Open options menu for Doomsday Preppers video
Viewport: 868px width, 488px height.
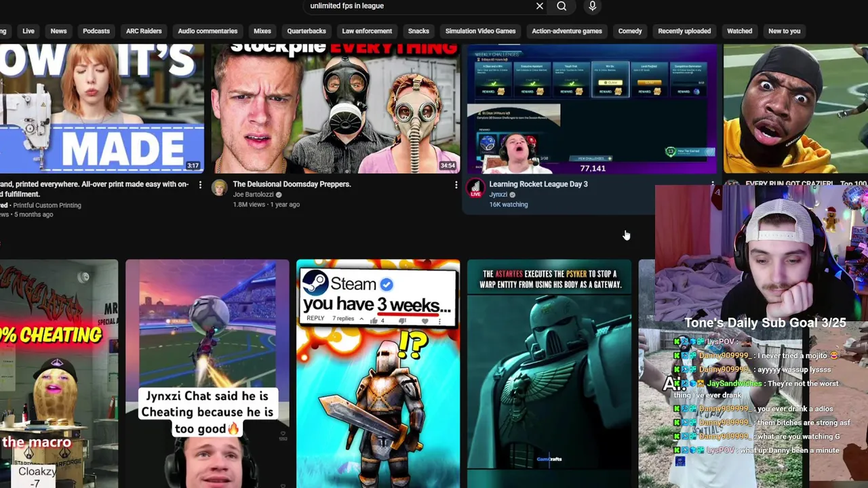(x=456, y=184)
